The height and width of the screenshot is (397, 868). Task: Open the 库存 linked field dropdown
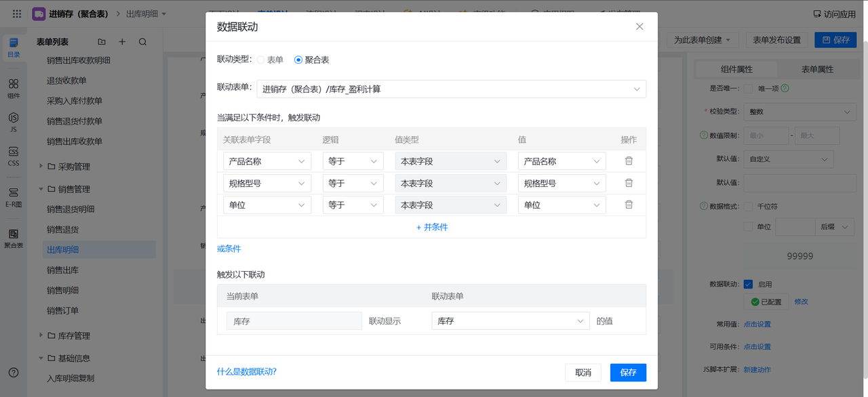point(510,321)
